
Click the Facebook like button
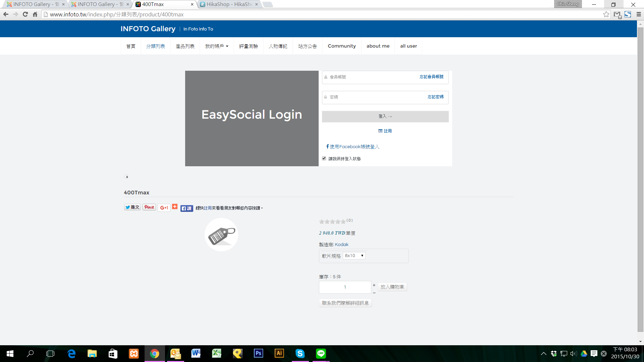pyautogui.click(x=186, y=208)
